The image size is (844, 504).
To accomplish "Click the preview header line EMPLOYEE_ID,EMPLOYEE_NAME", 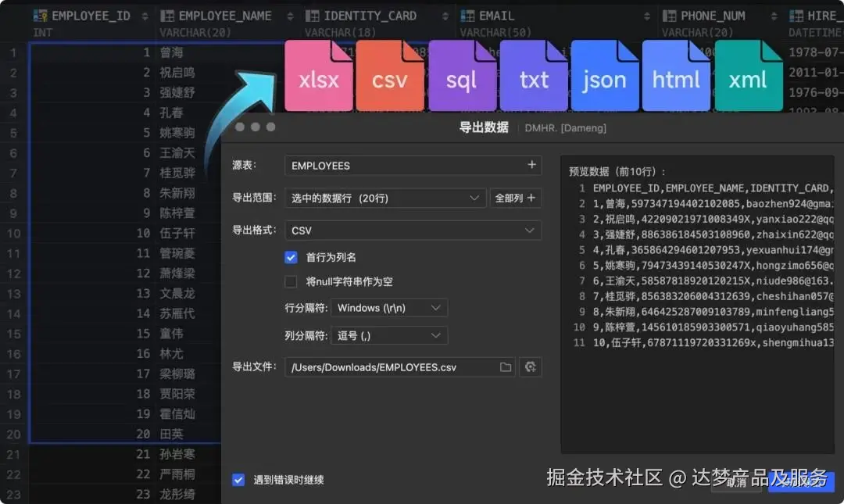I will coord(713,188).
